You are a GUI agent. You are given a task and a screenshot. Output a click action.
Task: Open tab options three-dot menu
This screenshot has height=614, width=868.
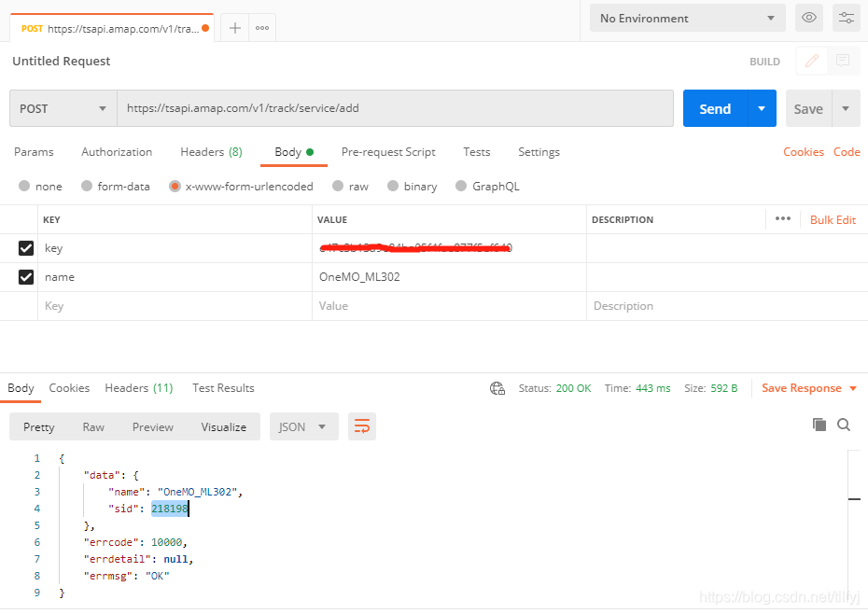(262, 28)
